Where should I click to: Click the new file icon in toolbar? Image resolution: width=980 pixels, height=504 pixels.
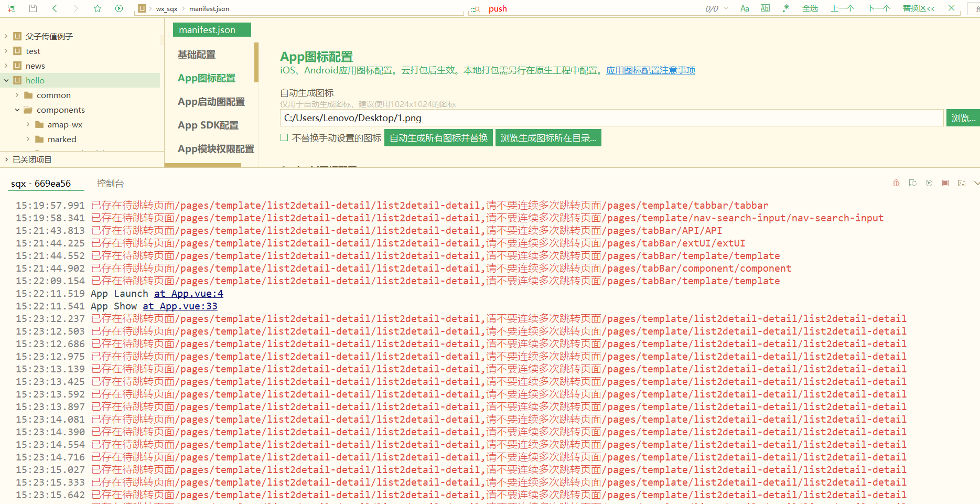click(x=11, y=8)
